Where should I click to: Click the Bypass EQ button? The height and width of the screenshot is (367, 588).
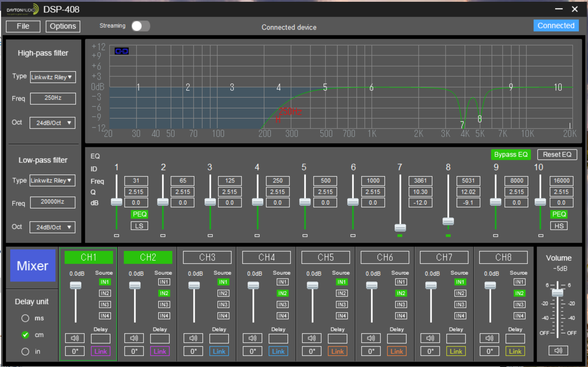tap(511, 155)
